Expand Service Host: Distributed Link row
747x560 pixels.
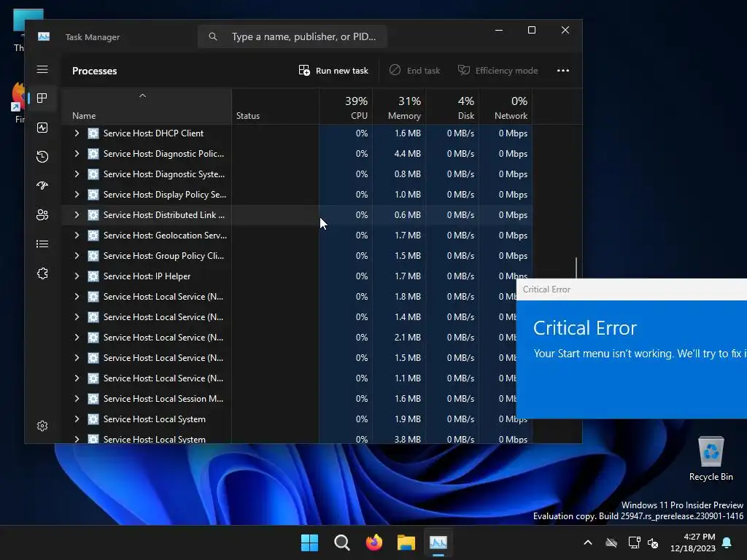click(x=77, y=215)
